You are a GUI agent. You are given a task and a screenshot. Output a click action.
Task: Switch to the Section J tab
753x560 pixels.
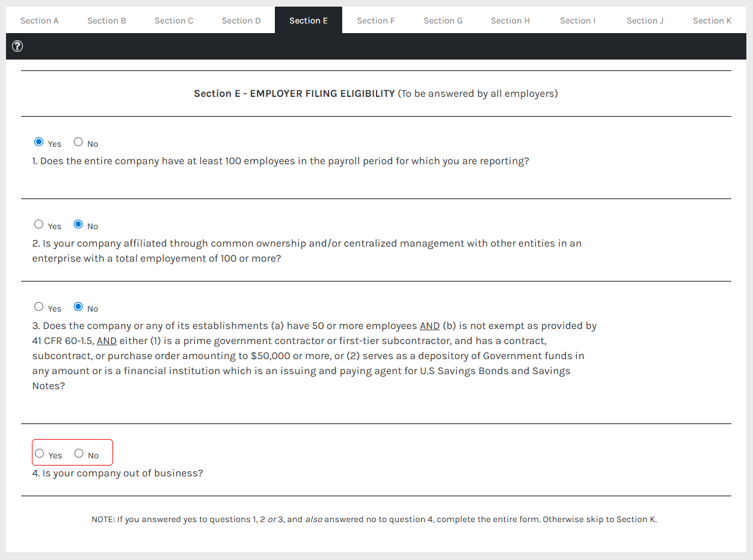(645, 20)
